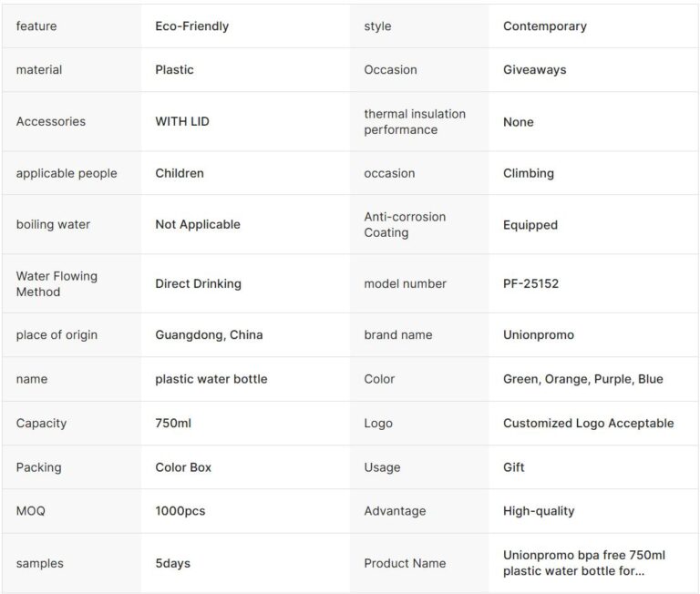700x594 pixels.
Task: Click the 'WITH LID' accessories value
Action: click(x=181, y=121)
